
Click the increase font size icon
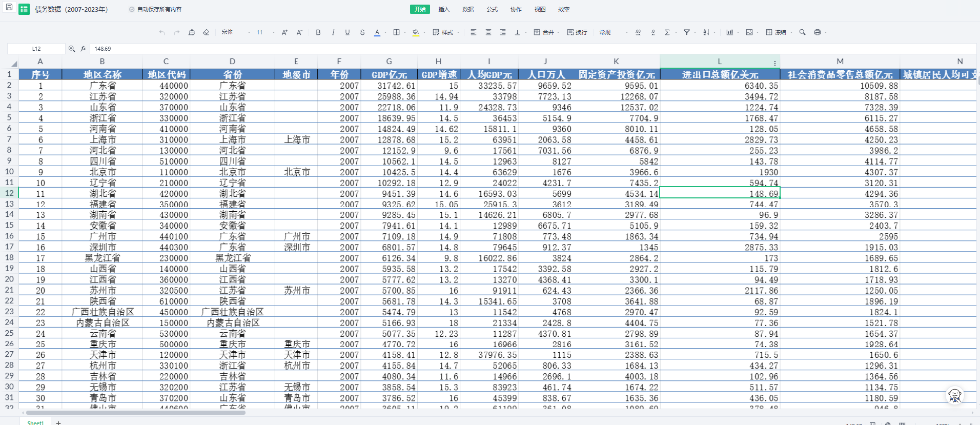284,32
